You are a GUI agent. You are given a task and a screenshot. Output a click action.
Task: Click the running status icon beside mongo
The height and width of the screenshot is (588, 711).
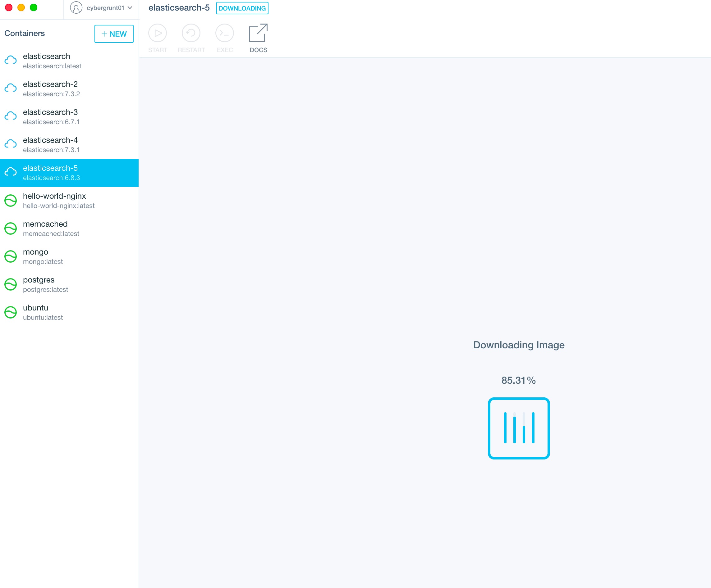click(11, 256)
